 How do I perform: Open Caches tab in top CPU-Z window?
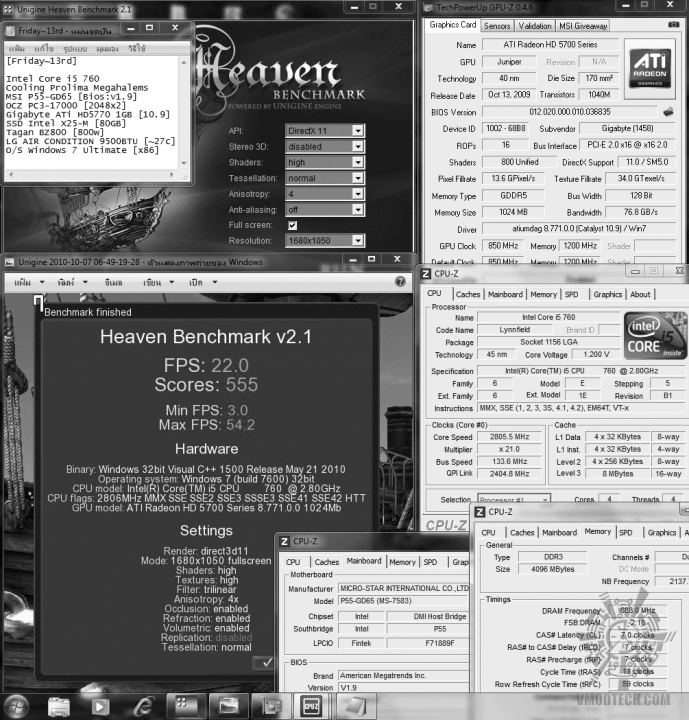coord(468,294)
